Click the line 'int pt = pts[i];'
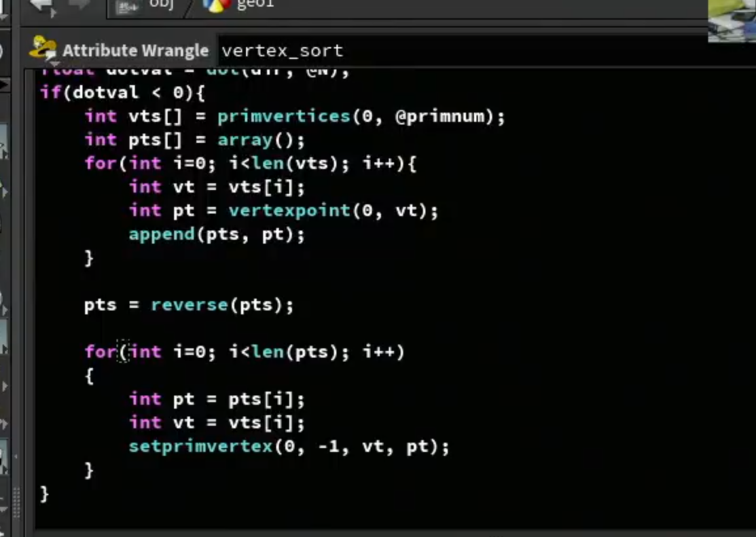Screen dimensions: 756x537 217,399
